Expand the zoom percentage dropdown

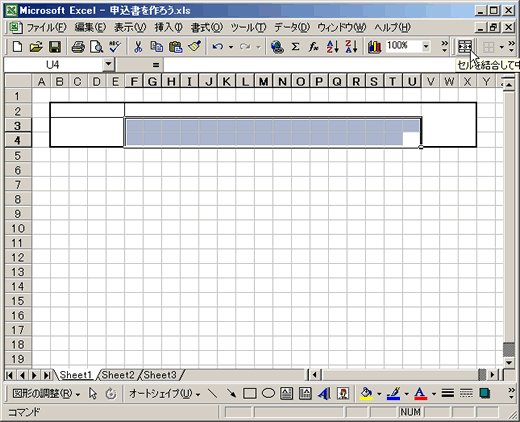point(426,46)
